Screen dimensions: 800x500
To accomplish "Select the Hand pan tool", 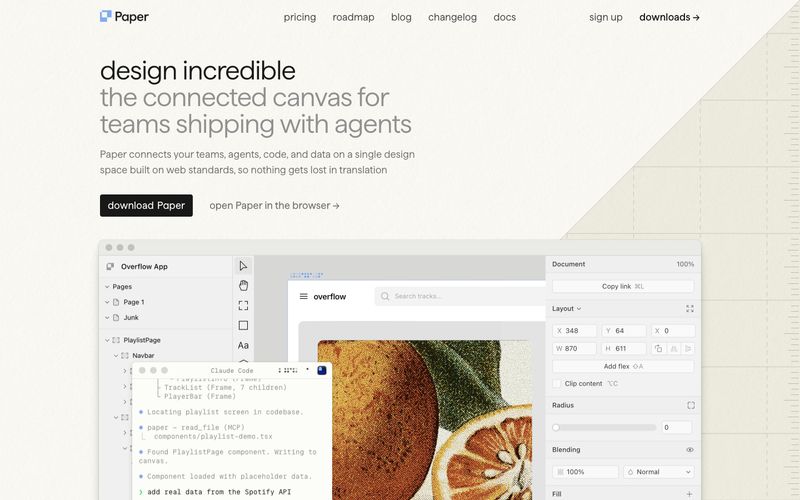I will click(x=243, y=286).
